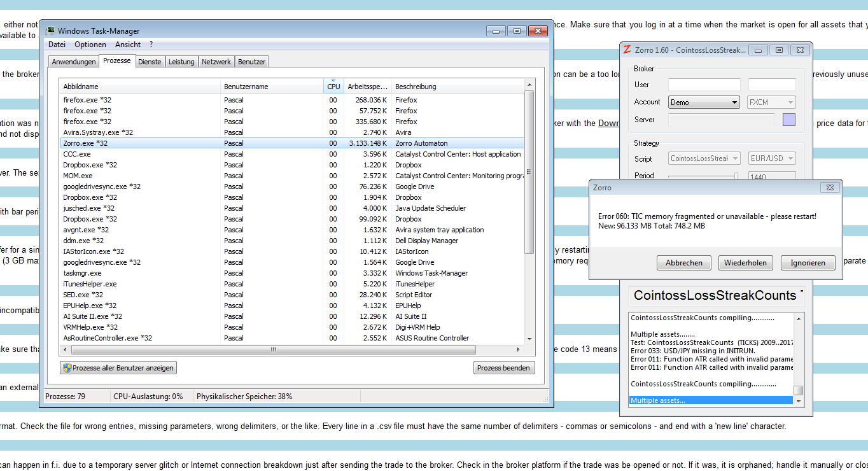Select the Avira.Systray.exe *32 process row
This screenshot has width=868, height=471.
point(291,132)
